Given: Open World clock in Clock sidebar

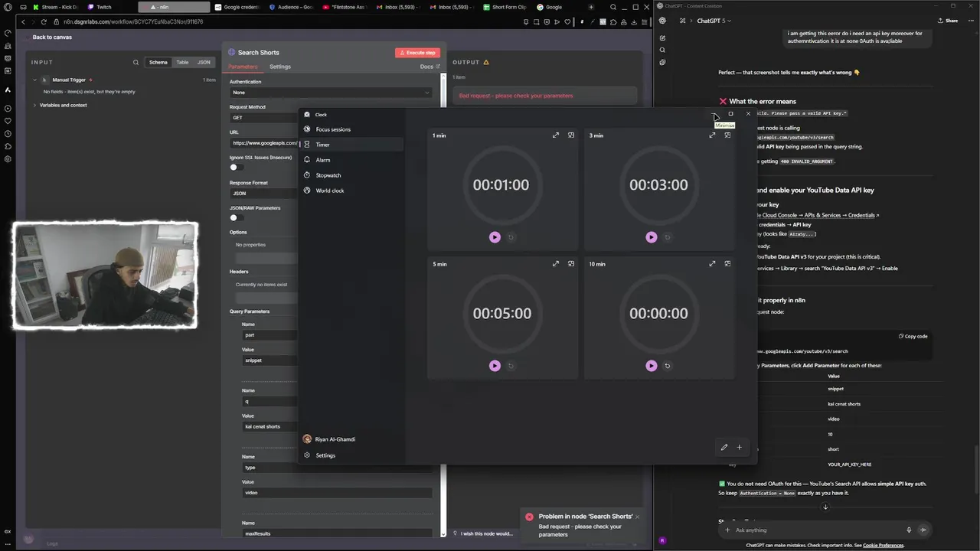Looking at the screenshot, I should tap(351, 191).
